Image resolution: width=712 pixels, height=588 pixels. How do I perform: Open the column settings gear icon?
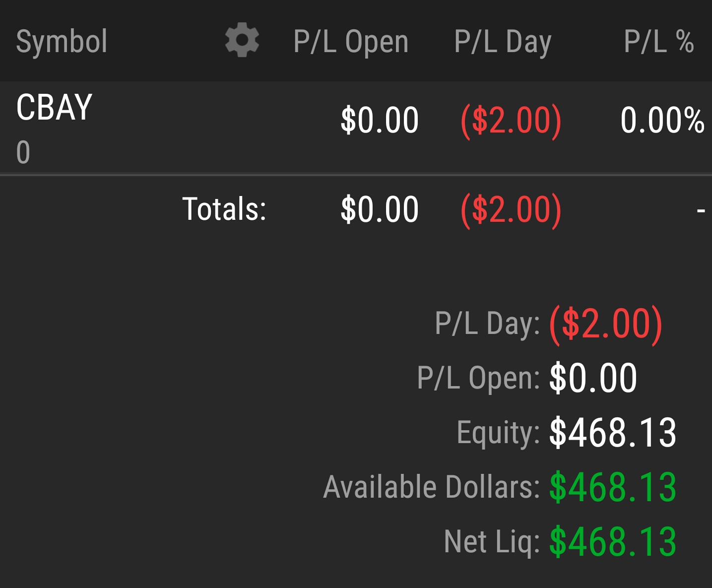tap(242, 41)
